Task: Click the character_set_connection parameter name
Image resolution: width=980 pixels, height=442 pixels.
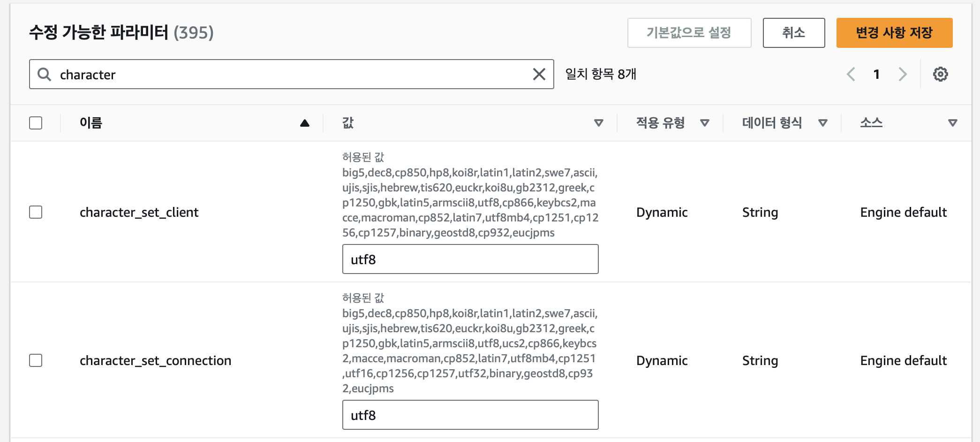Action: (x=156, y=360)
